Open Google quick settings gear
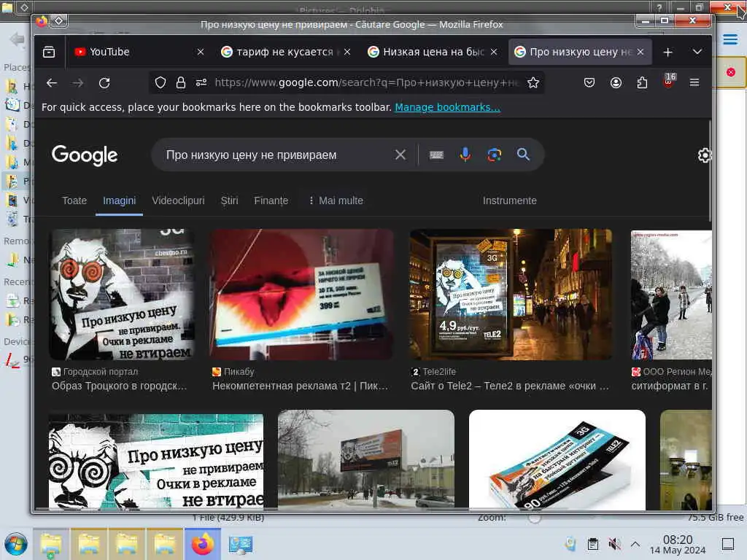This screenshot has width=747, height=560. 705,155
